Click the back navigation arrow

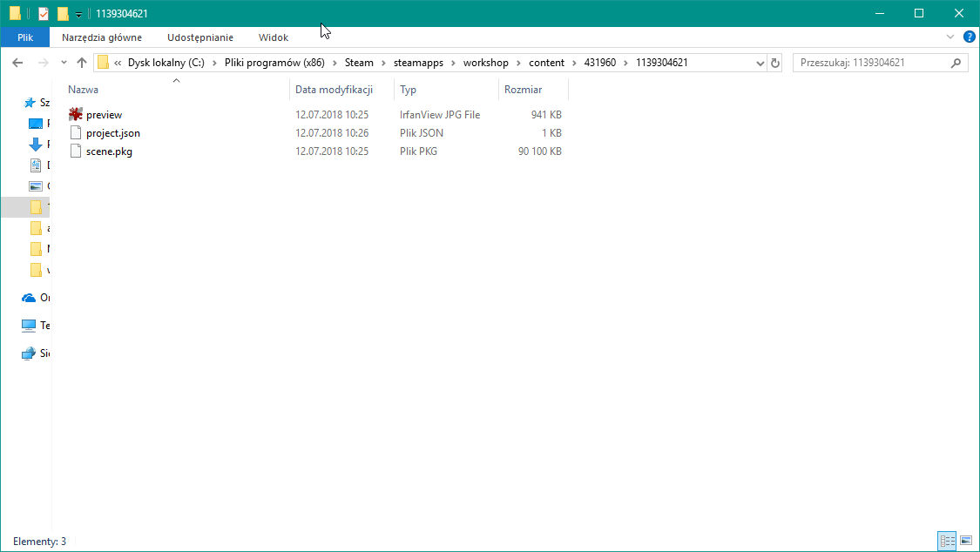tap(17, 62)
